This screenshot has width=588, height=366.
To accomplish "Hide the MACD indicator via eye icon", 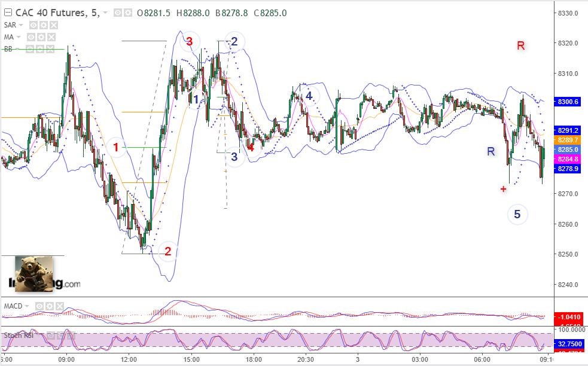I will click(39, 306).
